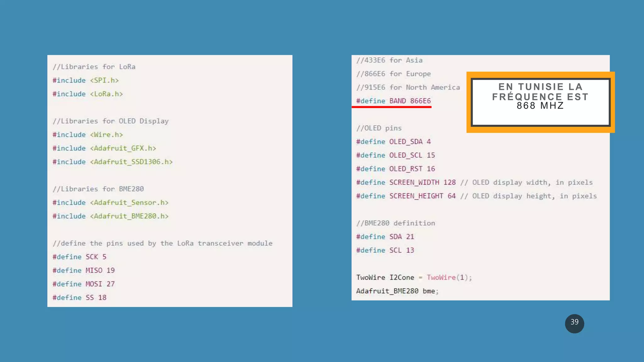Click the '#define BAND 866E6' line
Screen dimensions: 644x362
point(393,101)
